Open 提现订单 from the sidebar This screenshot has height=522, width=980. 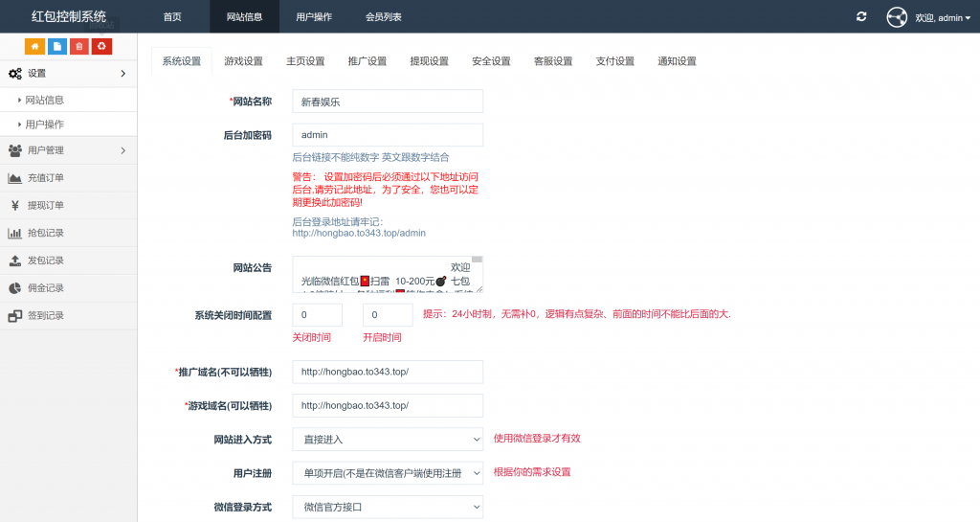(x=45, y=205)
